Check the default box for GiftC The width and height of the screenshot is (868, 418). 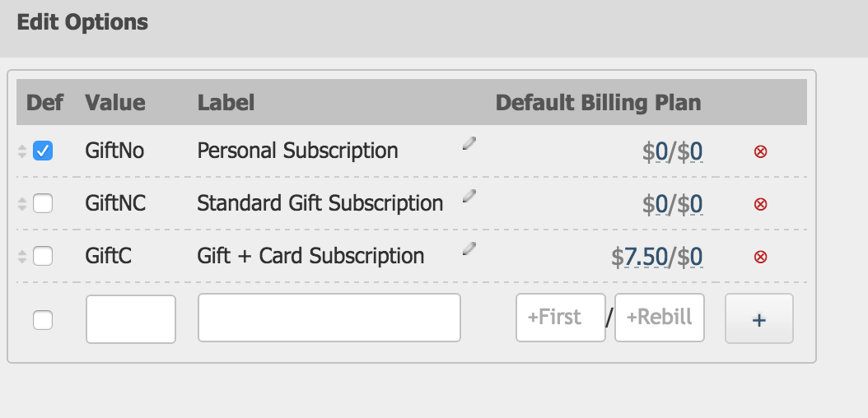tap(43, 257)
